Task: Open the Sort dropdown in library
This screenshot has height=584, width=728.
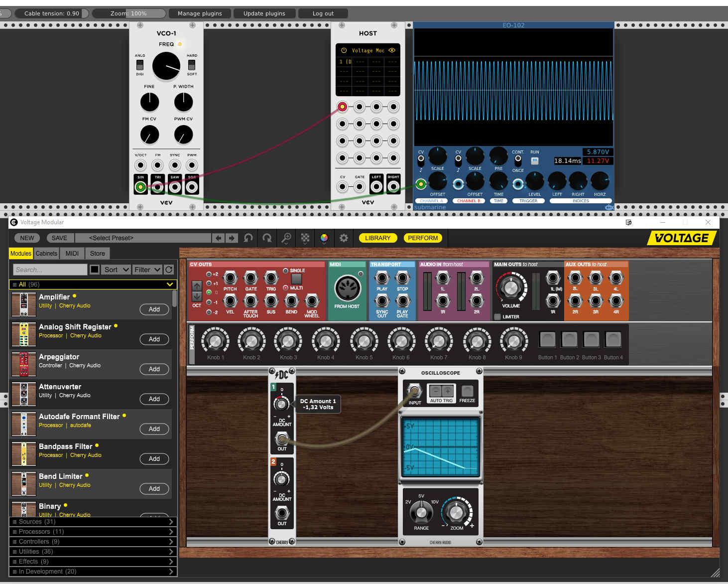Action: (x=116, y=270)
